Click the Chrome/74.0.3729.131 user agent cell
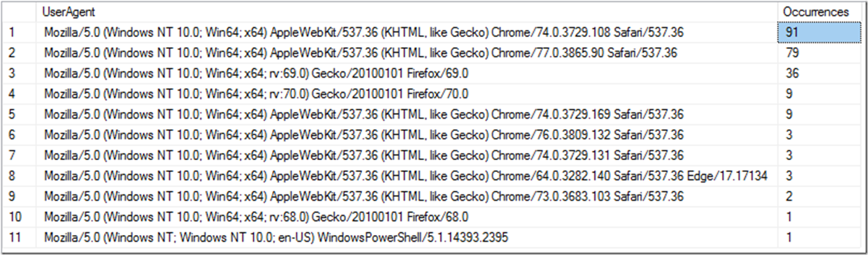868x255 pixels. coord(363,155)
